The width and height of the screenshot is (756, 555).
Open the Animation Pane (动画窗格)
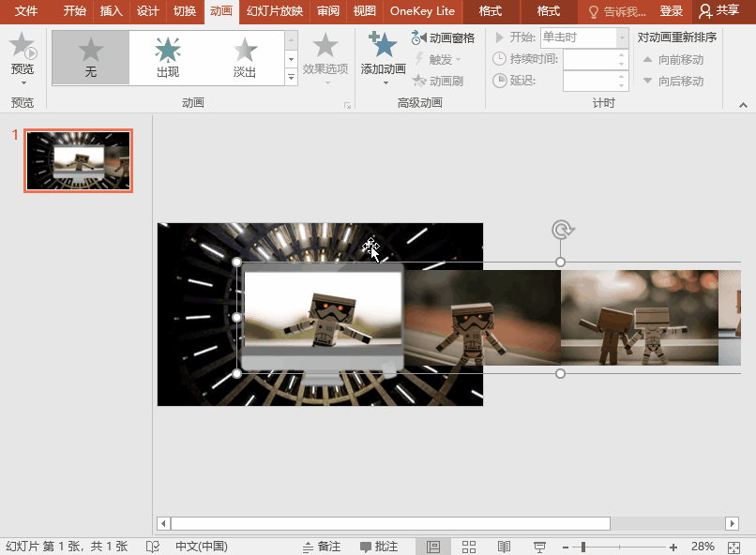click(x=443, y=38)
